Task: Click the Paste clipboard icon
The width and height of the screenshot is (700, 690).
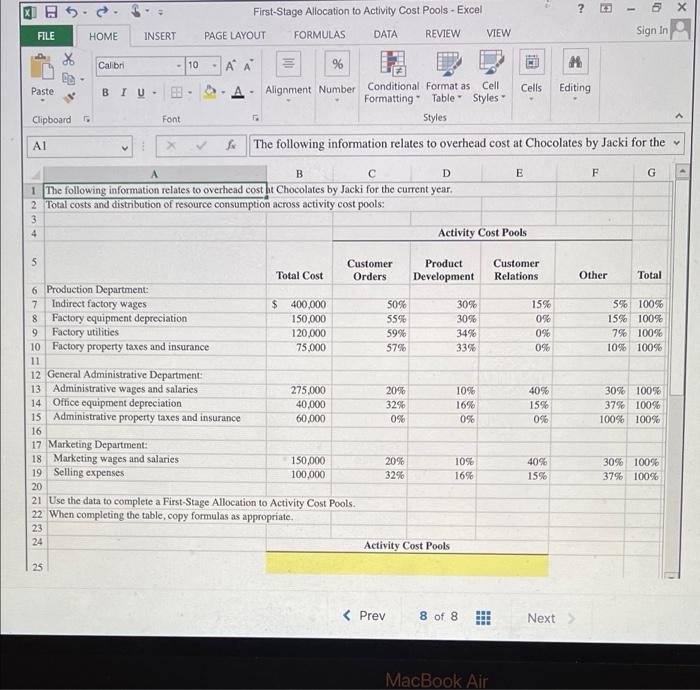Action: [42, 68]
